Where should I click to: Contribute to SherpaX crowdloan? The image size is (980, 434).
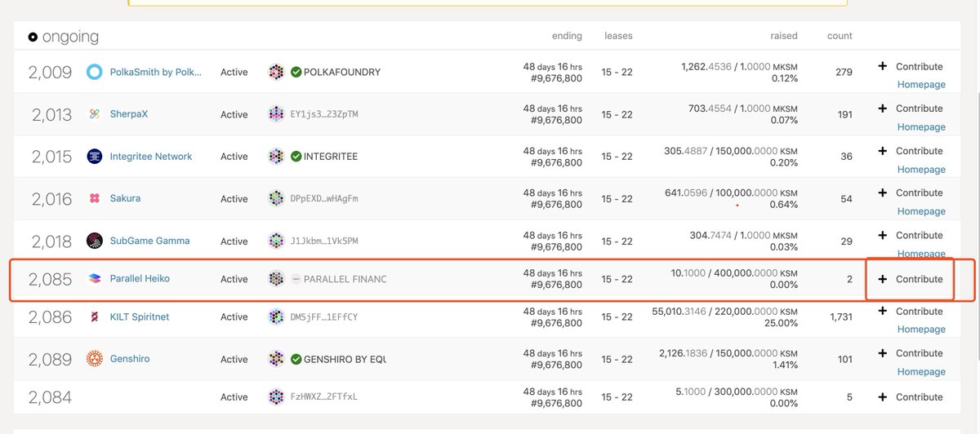911,108
